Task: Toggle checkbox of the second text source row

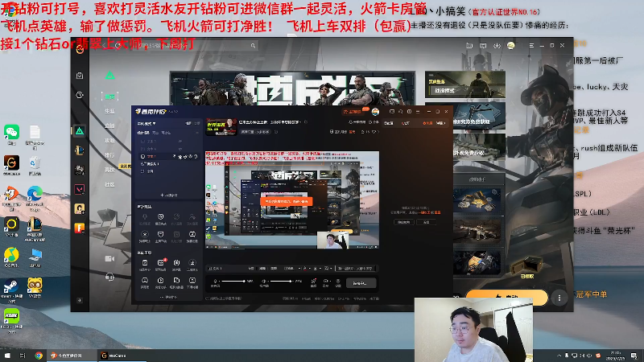Action: (x=142, y=149)
